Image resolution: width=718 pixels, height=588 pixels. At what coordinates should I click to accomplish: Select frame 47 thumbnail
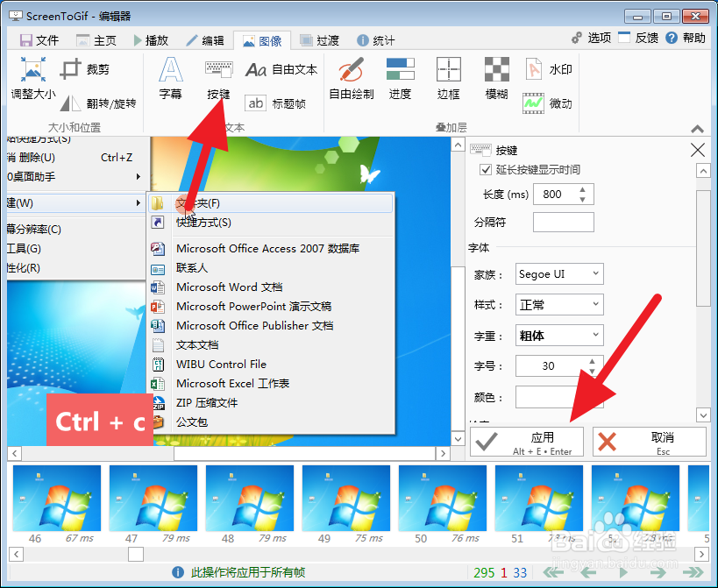click(x=153, y=498)
